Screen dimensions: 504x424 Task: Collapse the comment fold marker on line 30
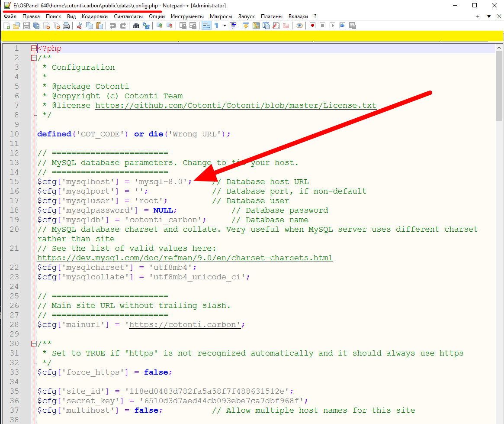click(x=34, y=343)
